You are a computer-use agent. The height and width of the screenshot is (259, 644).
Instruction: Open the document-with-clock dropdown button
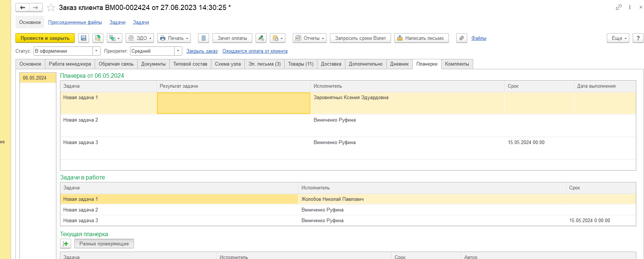click(278, 38)
